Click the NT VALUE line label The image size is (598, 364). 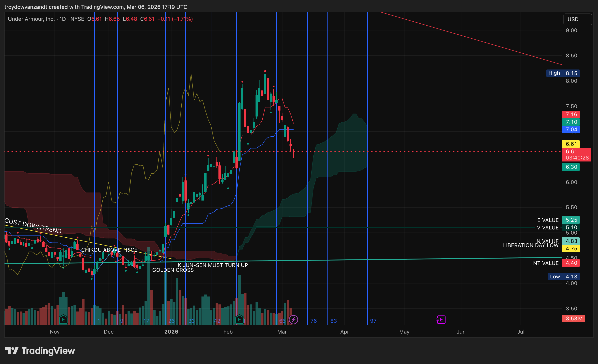click(546, 263)
